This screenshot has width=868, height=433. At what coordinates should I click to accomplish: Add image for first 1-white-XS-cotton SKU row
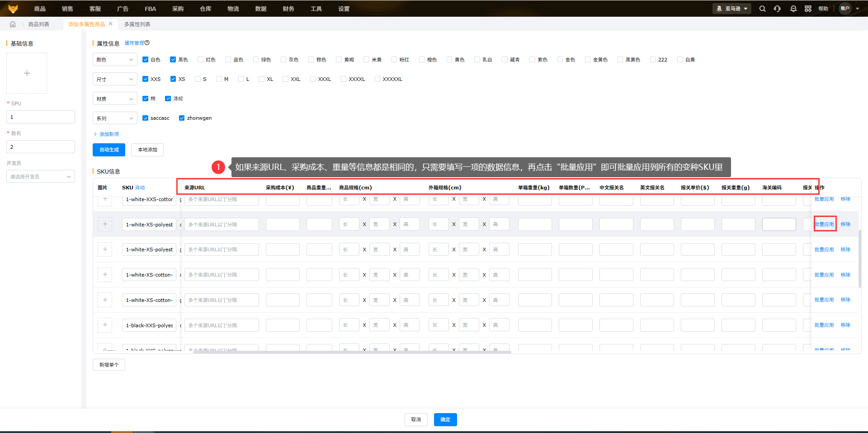(105, 275)
